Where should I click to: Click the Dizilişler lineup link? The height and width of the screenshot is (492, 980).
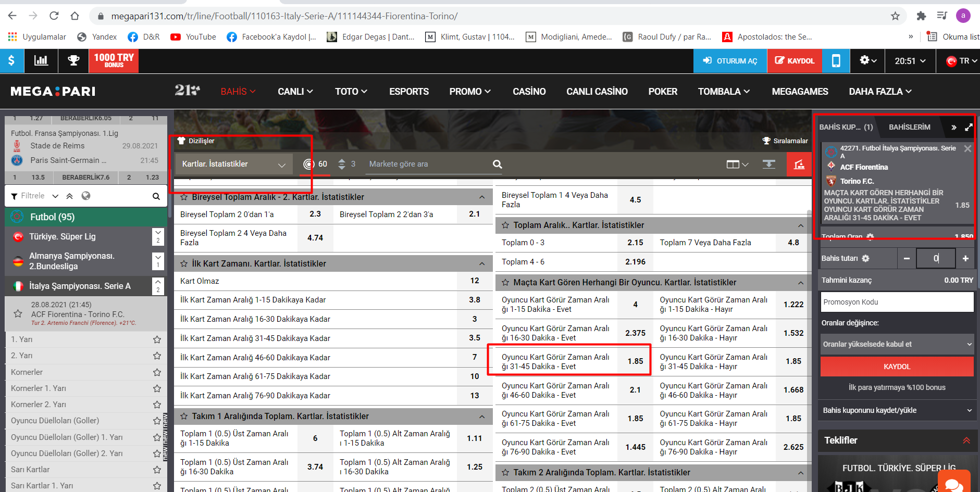[x=196, y=141]
